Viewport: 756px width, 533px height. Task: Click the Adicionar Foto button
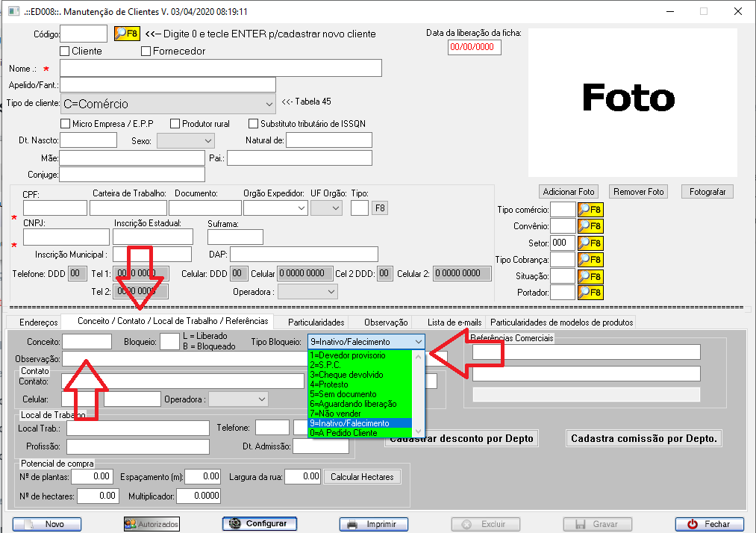point(569,192)
